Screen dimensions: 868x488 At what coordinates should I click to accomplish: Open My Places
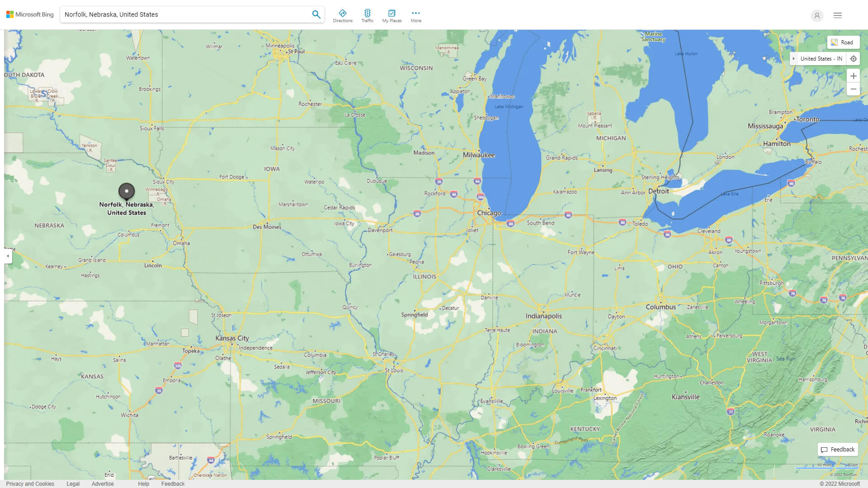(392, 15)
